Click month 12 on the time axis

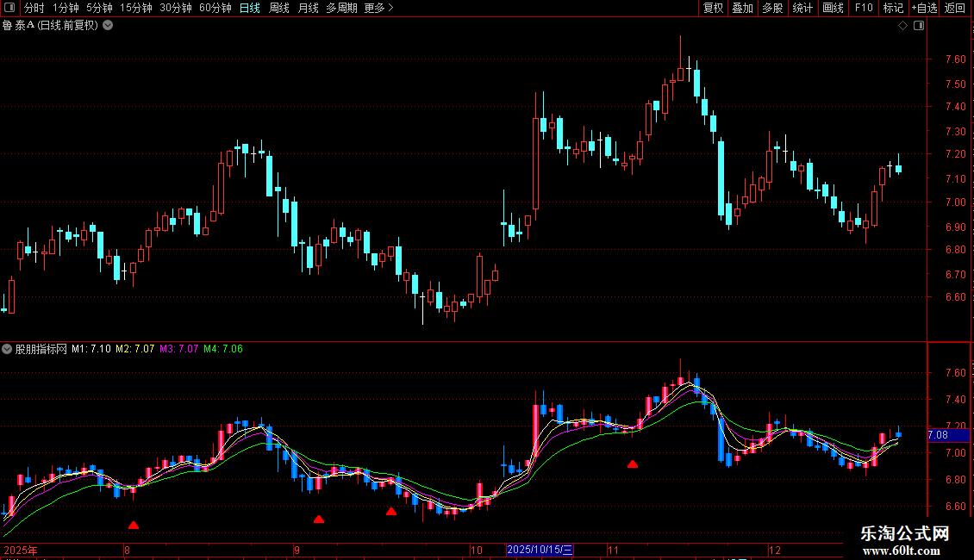775,550
